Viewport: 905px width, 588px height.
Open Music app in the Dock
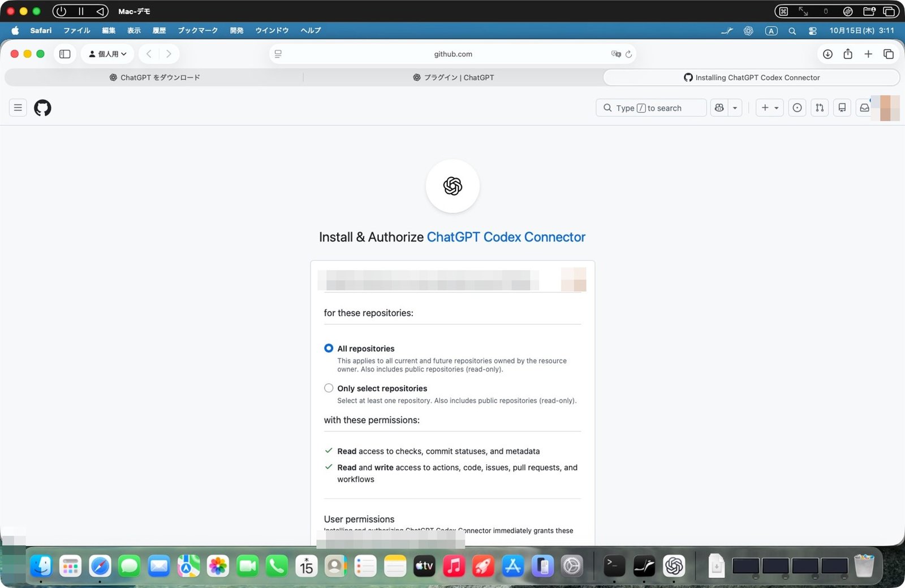(454, 565)
